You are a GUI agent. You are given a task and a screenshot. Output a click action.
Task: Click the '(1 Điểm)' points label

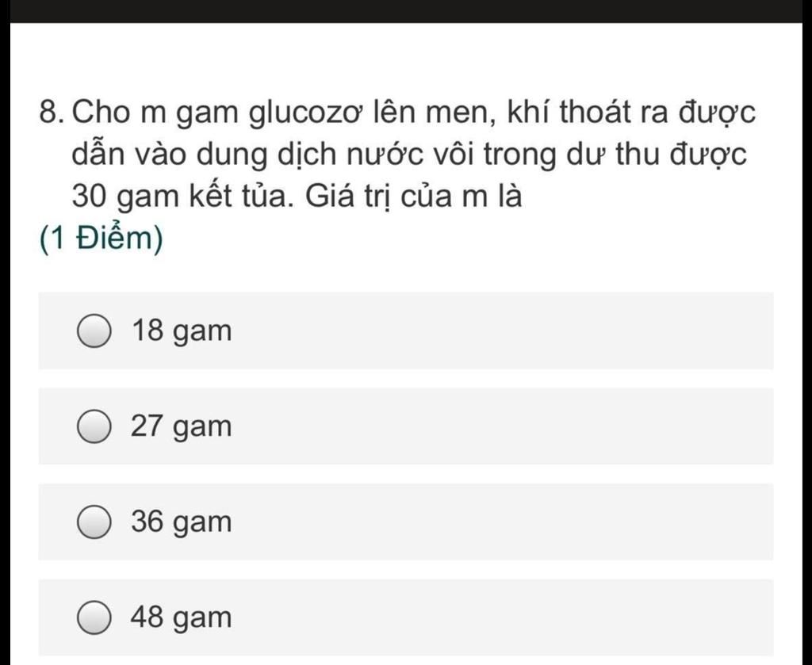click(101, 239)
